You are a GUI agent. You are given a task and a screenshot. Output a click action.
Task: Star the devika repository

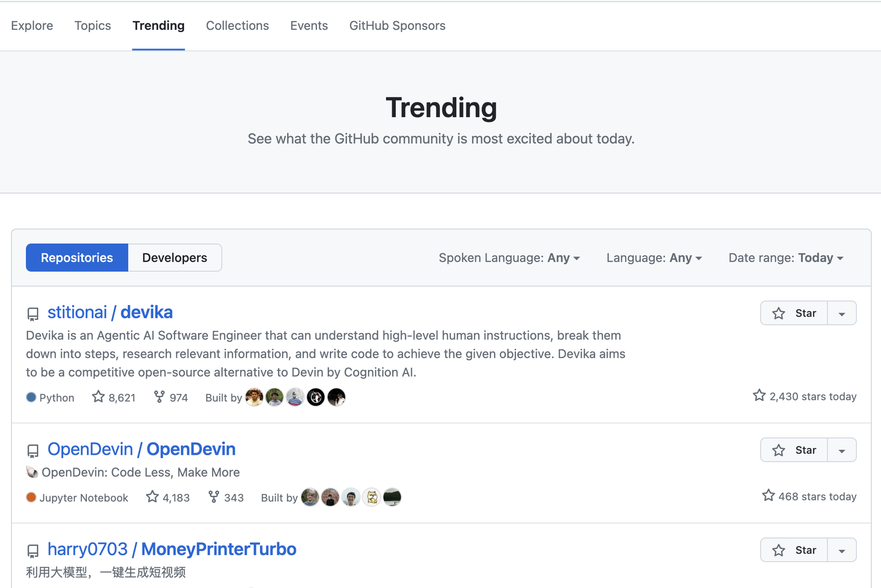(x=794, y=313)
